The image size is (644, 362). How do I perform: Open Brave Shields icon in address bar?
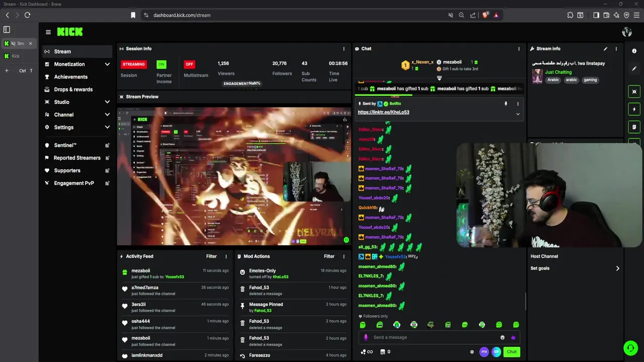tap(485, 15)
